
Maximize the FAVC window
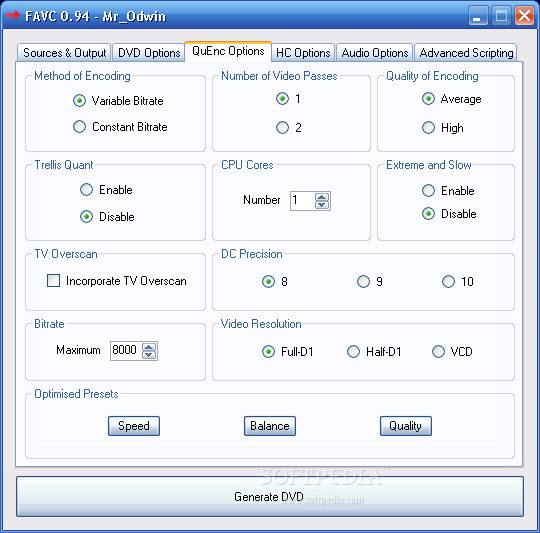coord(501,16)
